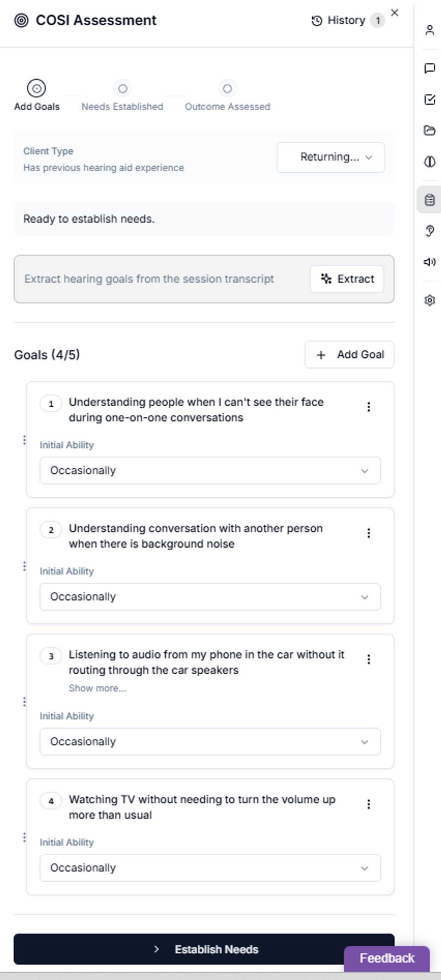Screen dimensions: 441x980
Task: Click the Add Goal button
Action: (349, 354)
